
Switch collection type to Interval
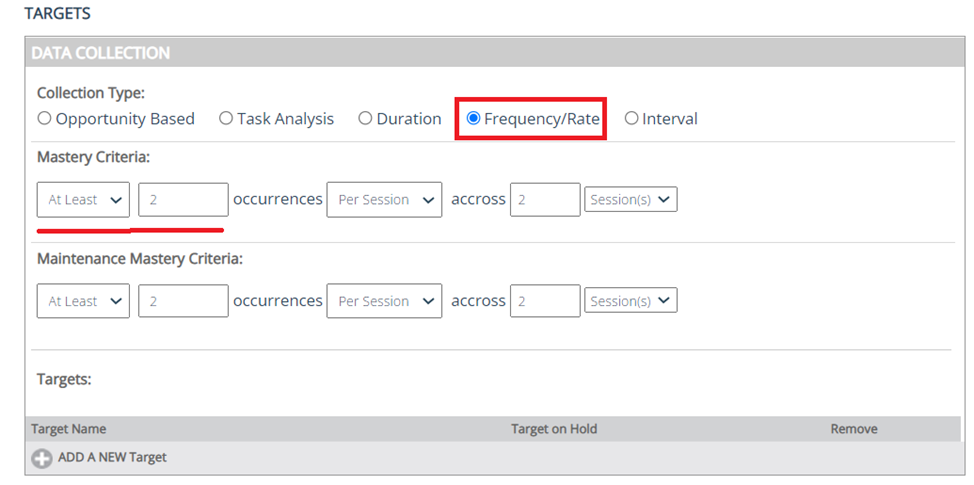click(631, 119)
